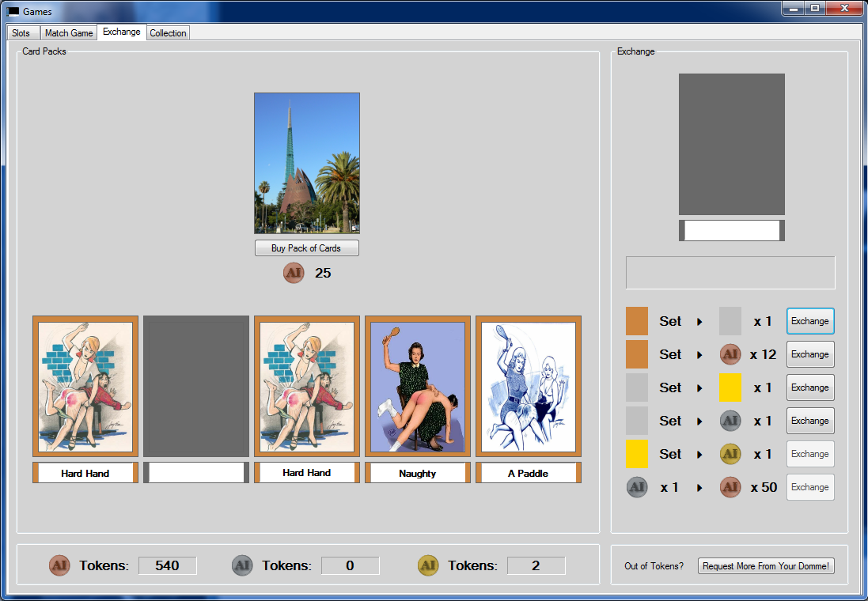Exchange silver set for silver token
This screenshot has height=601, width=868.
810,421
